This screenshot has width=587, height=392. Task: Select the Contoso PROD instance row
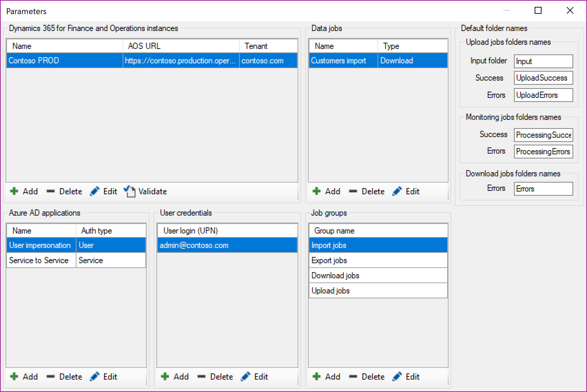152,61
